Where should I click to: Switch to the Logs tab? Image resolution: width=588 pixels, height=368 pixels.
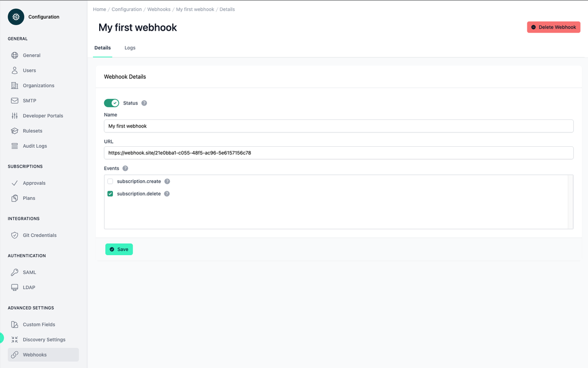130,48
